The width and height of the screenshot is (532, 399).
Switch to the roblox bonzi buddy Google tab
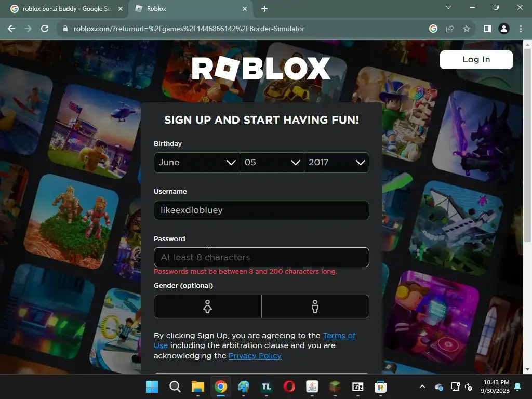(x=66, y=9)
